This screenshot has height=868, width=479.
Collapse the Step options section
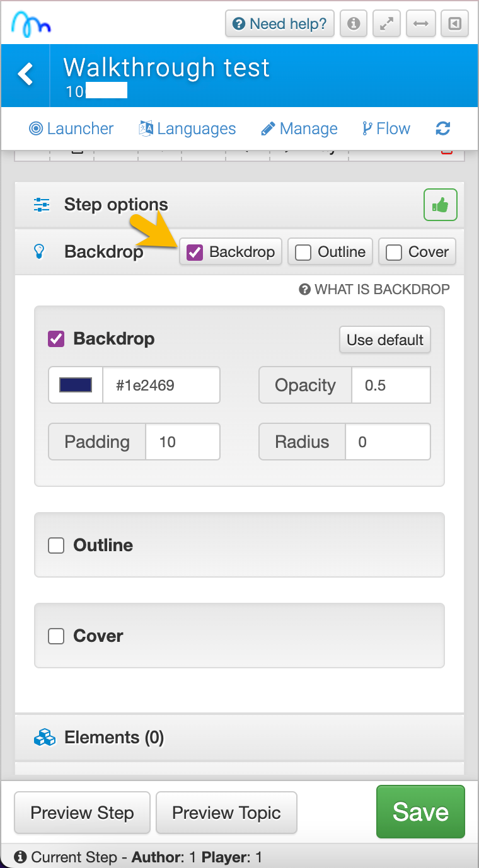pos(116,205)
